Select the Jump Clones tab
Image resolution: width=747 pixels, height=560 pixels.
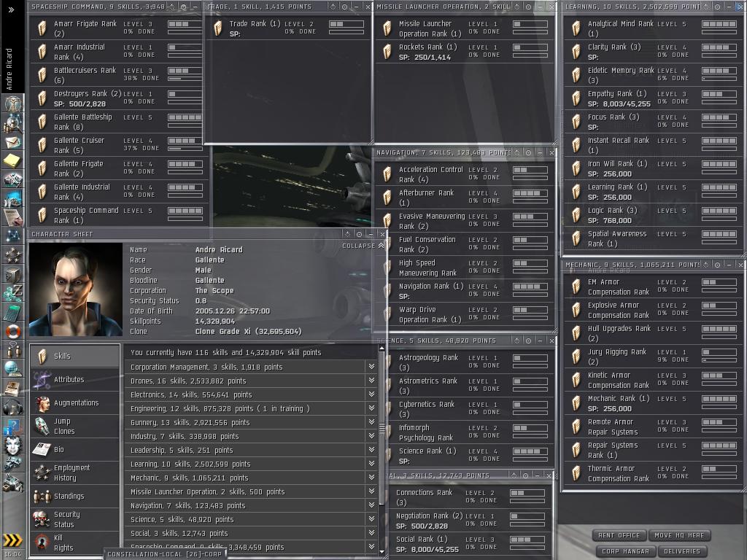point(75,426)
